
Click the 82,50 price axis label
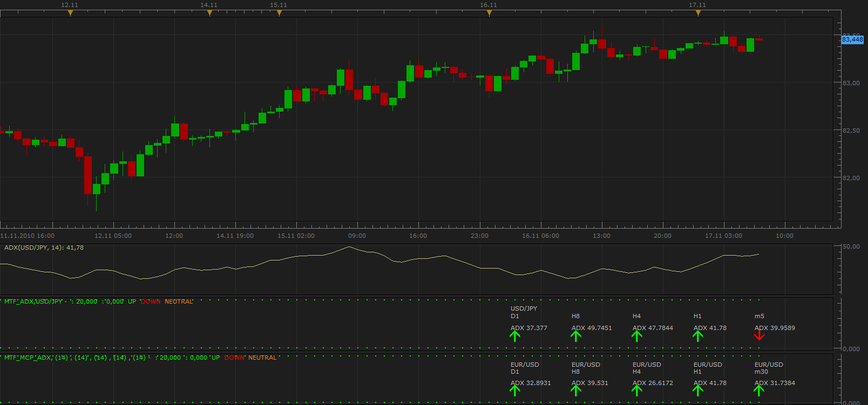[851, 131]
